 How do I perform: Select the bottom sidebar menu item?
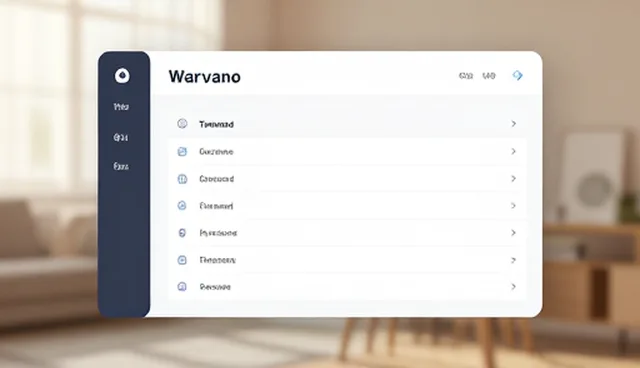pos(121,166)
